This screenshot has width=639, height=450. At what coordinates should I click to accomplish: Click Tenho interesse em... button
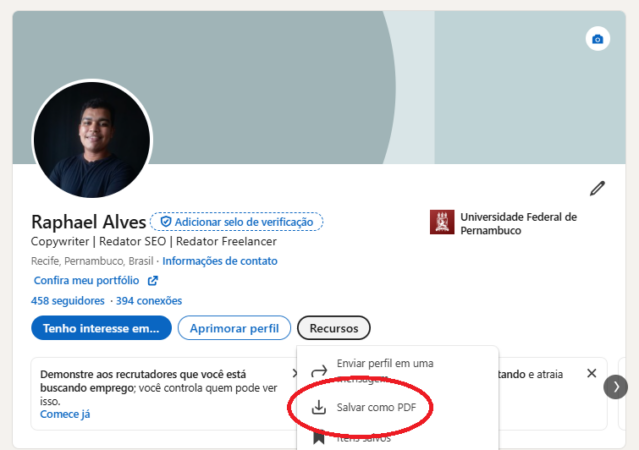click(x=101, y=328)
